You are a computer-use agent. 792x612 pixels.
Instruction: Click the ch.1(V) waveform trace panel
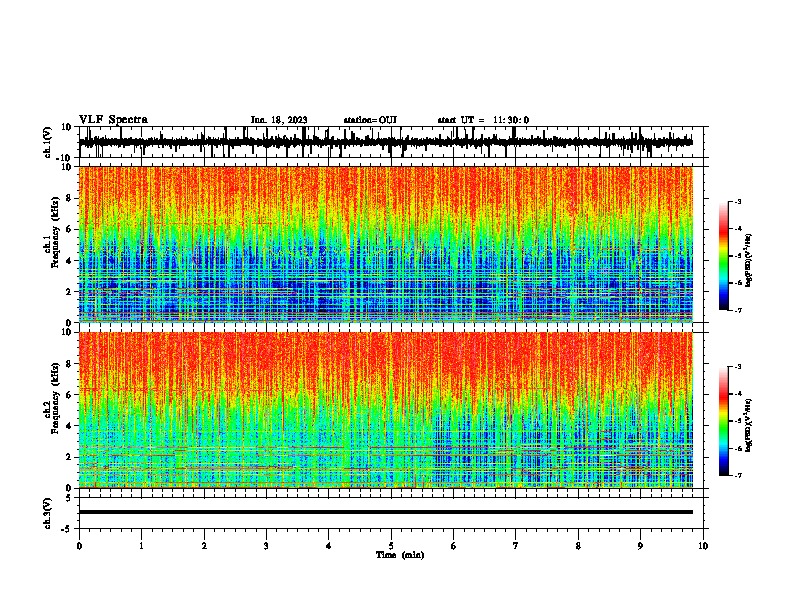391,142
